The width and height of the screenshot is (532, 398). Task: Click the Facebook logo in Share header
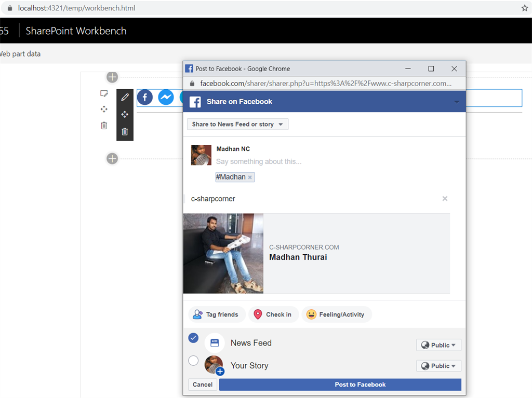(195, 102)
